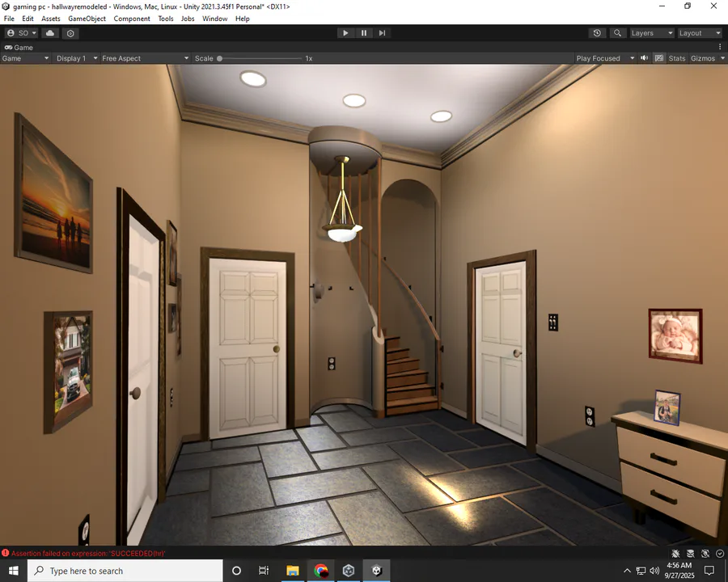Click the baby portrait on the right wall
Image resolution: width=728 pixels, height=582 pixels.
click(x=675, y=336)
